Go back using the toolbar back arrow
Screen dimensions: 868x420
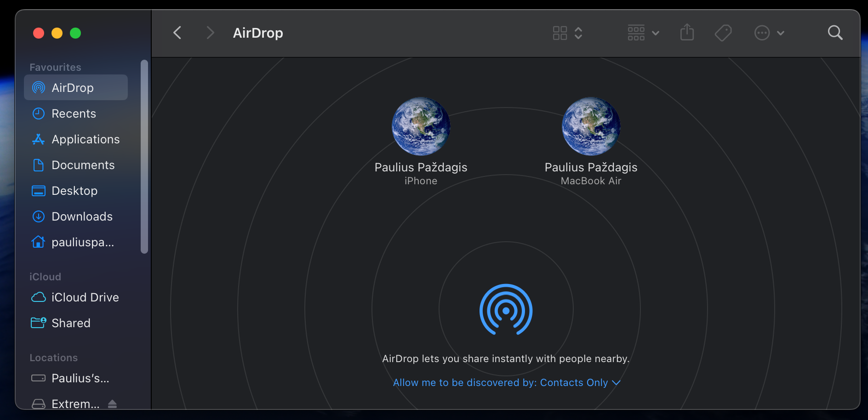[177, 33]
